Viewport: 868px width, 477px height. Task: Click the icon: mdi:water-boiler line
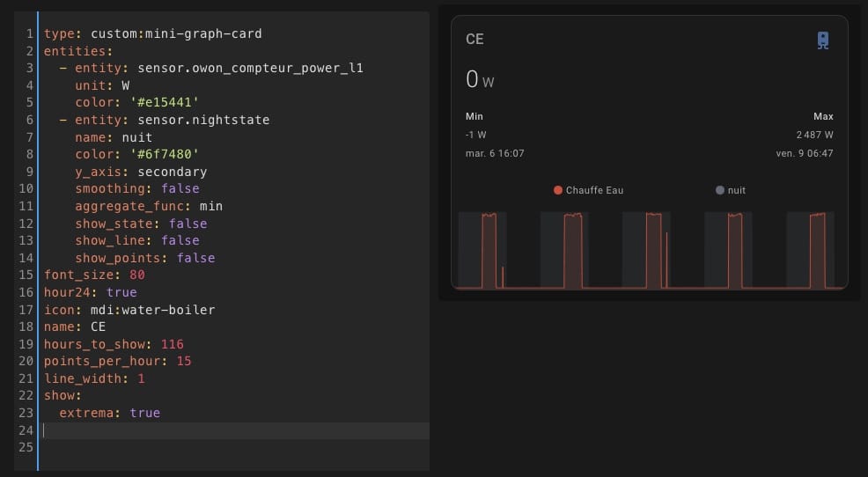coord(129,310)
